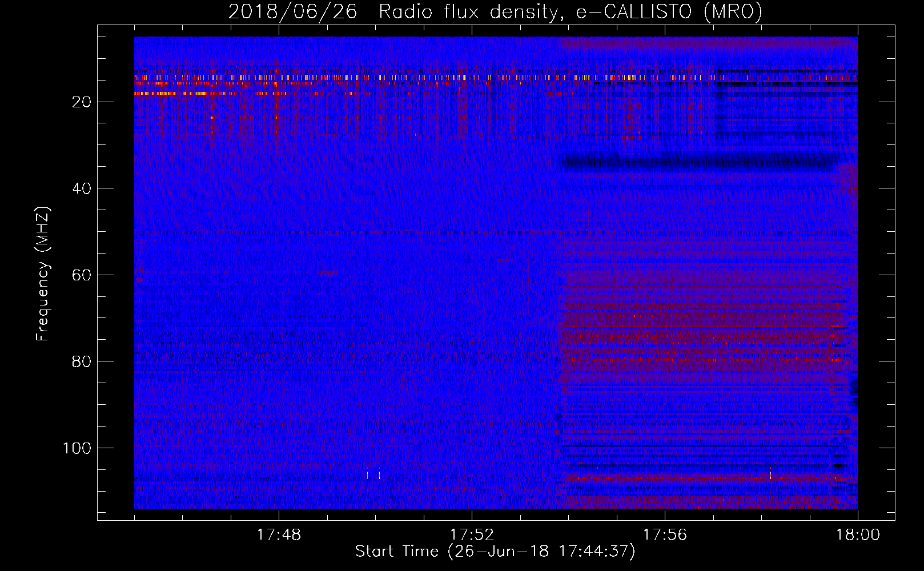Screen dimensions: 924x571
Task: Click the '17:52' time tick label
Action: point(472,534)
